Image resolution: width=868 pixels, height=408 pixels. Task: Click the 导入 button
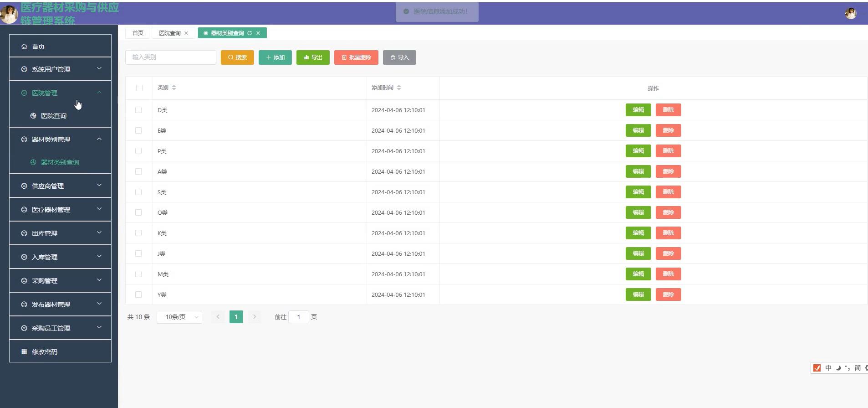point(399,57)
